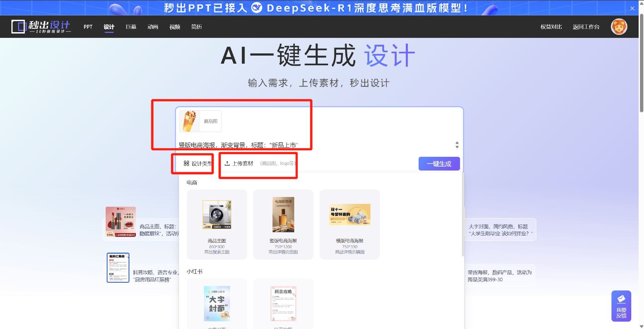The height and width of the screenshot is (329, 644).
Task: Click the text box resize stepper arrows
Action: (x=457, y=145)
